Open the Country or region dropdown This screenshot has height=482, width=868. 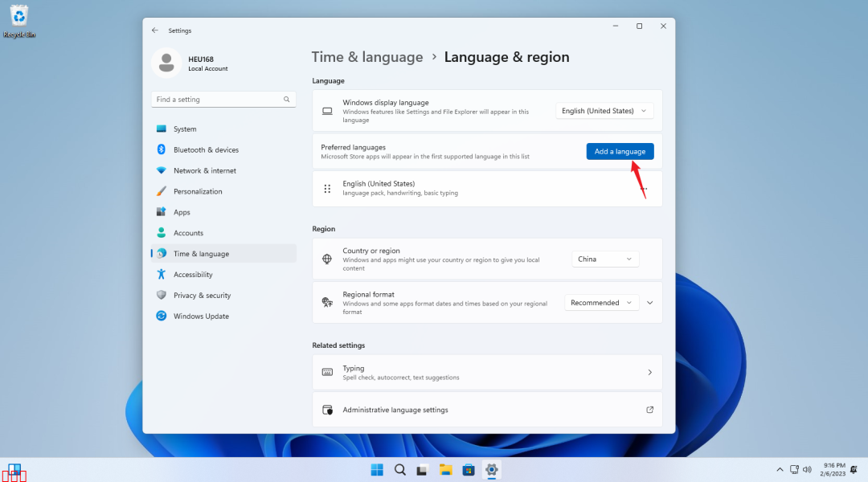[x=605, y=259]
